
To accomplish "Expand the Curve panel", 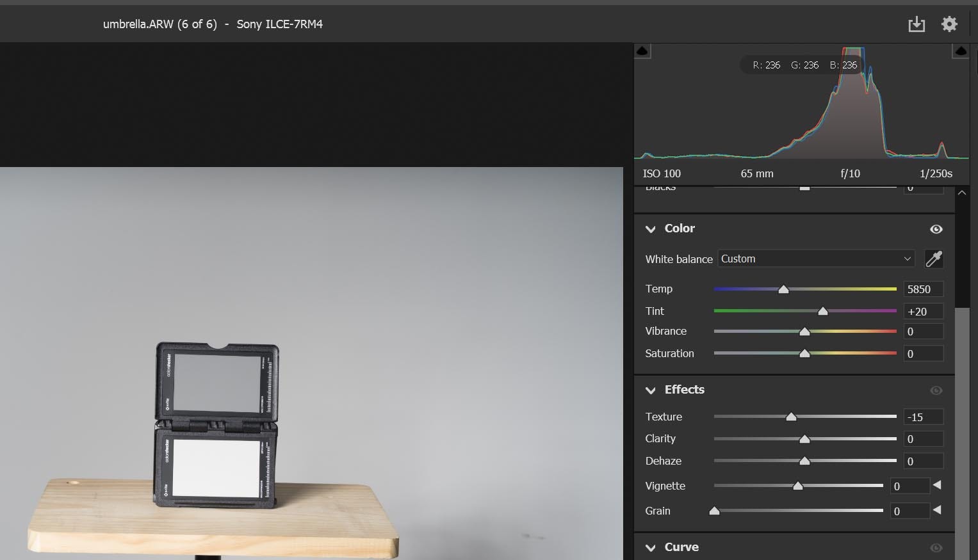I will (x=651, y=548).
